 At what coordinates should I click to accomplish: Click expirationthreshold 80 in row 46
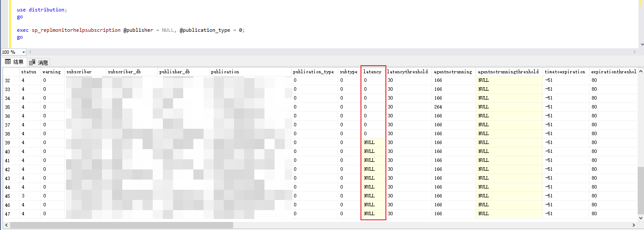[614, 205]
